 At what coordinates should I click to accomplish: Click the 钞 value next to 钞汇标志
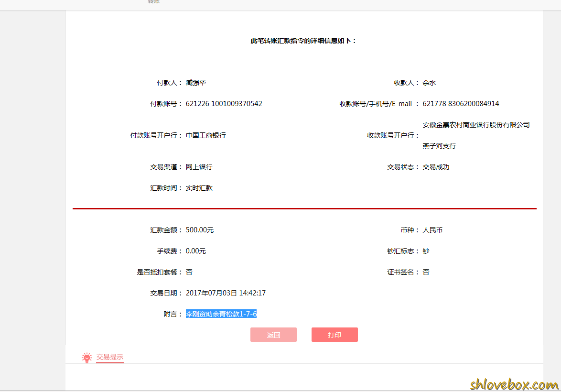[426, 251]
